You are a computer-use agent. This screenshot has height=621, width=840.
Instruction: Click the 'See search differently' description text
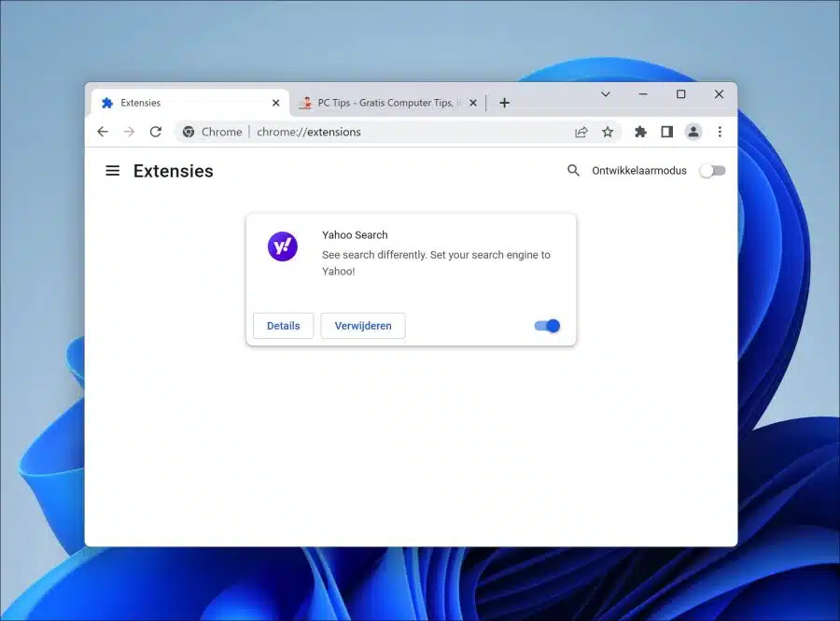[436, 263]
